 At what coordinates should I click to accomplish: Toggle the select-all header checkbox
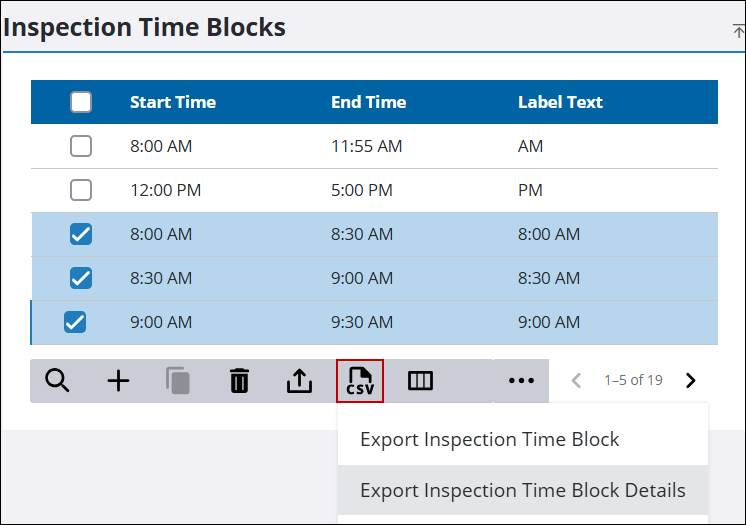81,102
